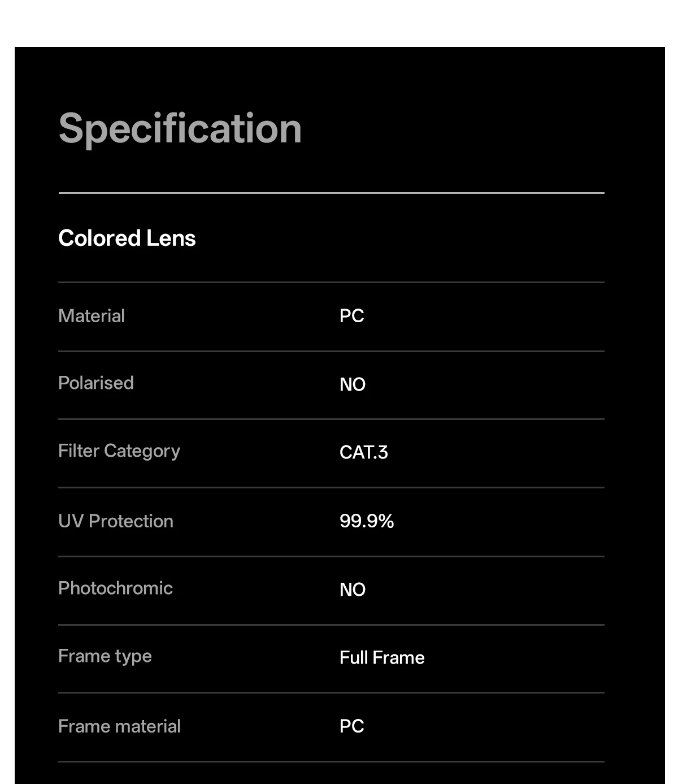Click the Photochromic label
This screenshot has height=784, width=678.
coord(116,588)
